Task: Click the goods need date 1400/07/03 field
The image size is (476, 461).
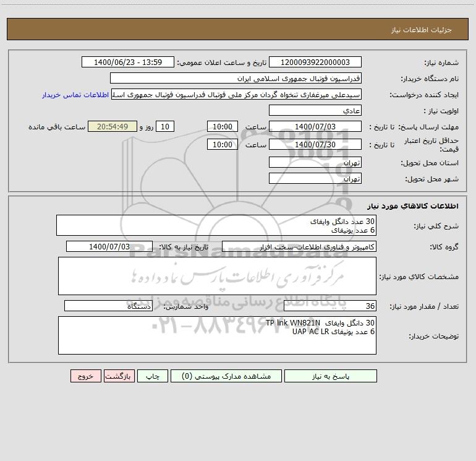Action: pyautogui.click(x=109, y=246)
